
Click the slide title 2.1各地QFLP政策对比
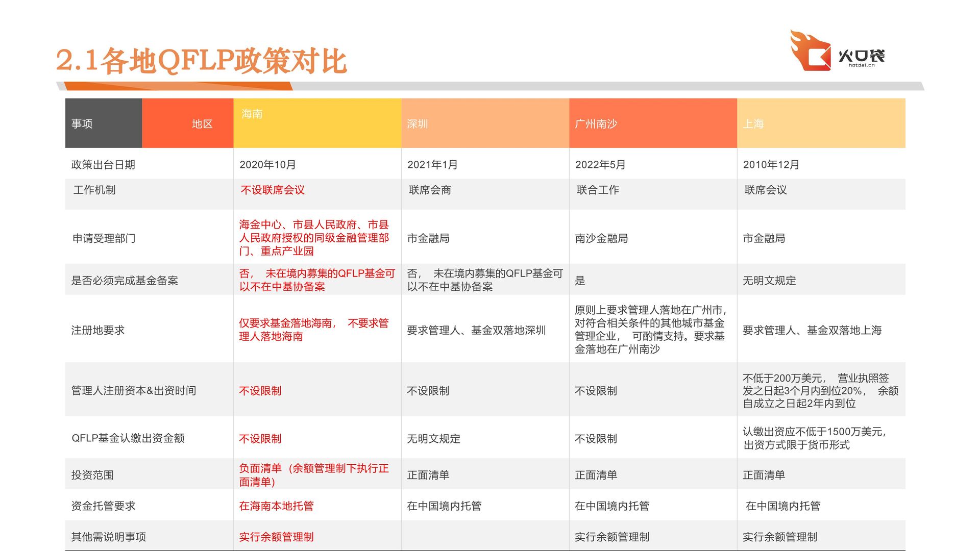pos(201,61)
